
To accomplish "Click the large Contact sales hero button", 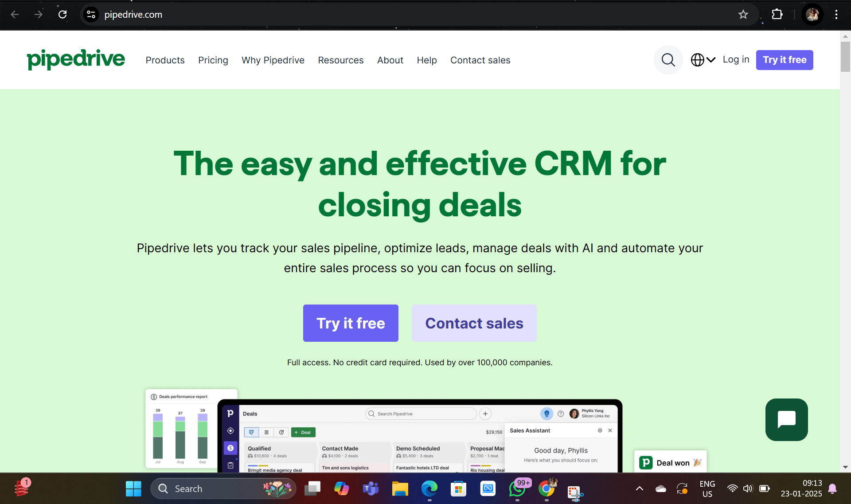I will click(474, 323).
